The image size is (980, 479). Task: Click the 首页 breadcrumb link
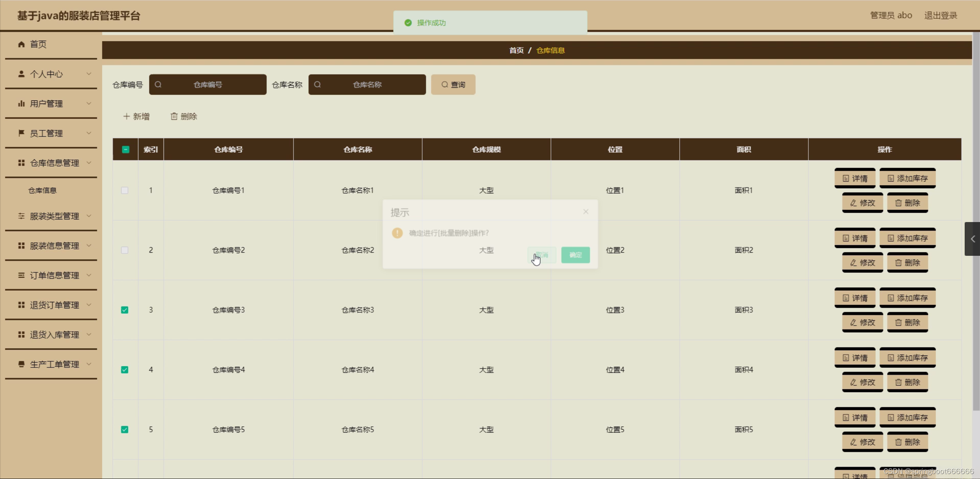516,50
